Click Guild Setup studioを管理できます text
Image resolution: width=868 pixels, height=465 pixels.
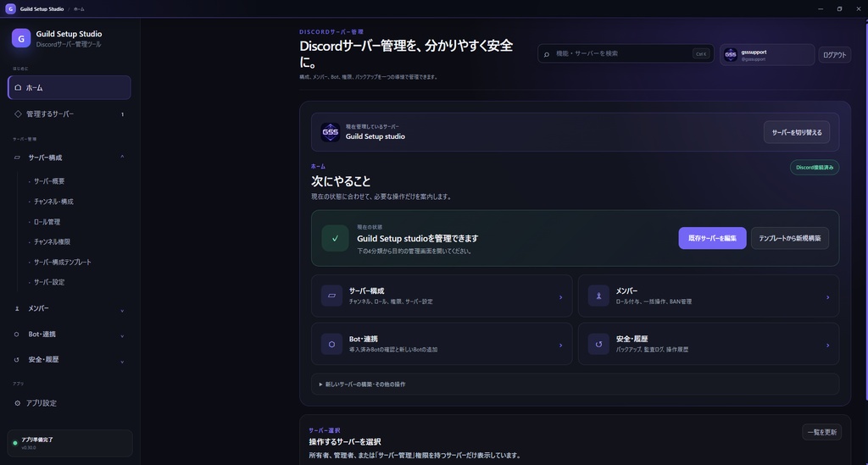pos(417,239)
